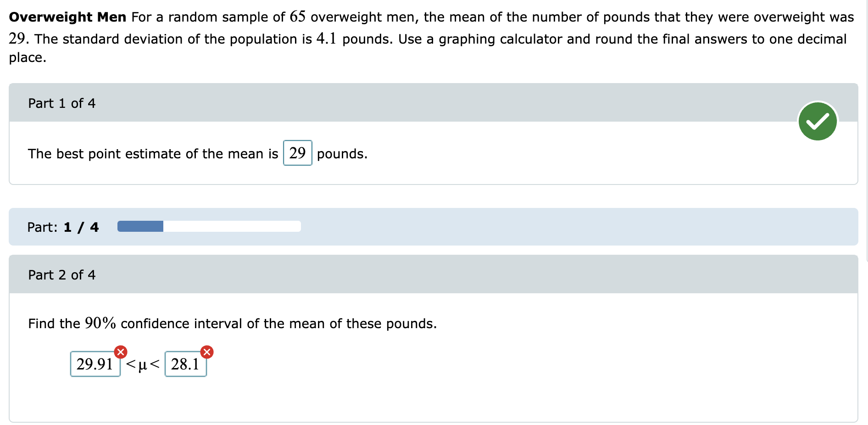Click the Part 2 of 4 header
This screenshot has height=425, width=868.
click(62, 274)
